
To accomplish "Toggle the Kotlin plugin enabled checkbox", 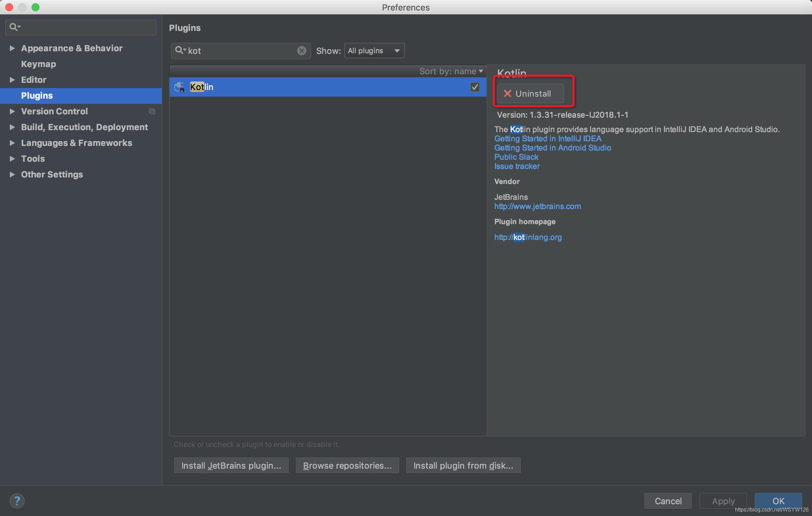I will 474,87.
